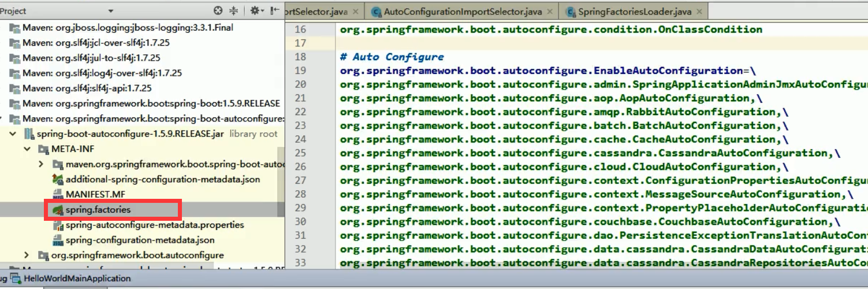Click the AopAutoConfiguration line
The height and width of the screenshot is (289, 868).
click(x=551, y=98)
